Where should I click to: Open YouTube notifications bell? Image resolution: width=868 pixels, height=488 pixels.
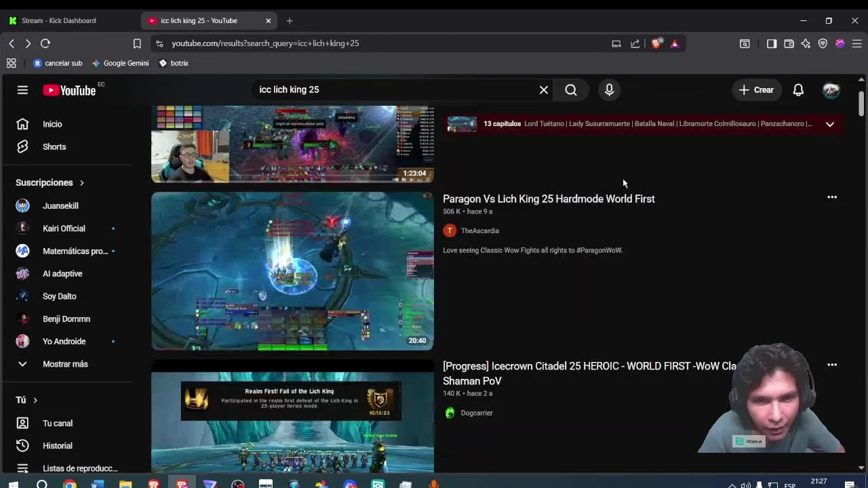[x=798, y=89]
